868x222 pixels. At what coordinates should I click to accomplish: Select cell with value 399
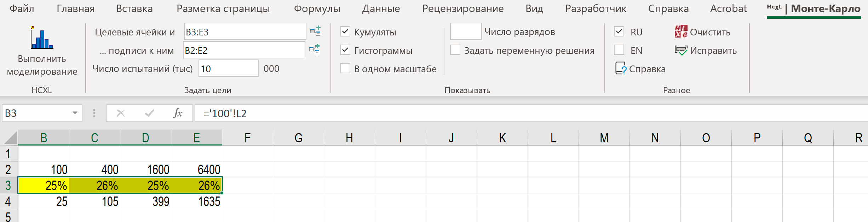click(x=145, y=201)
